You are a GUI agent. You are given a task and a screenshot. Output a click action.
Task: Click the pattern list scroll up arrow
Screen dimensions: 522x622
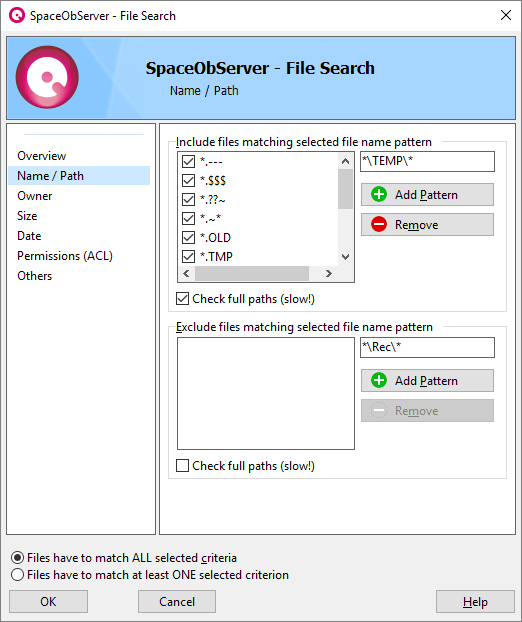point(345,161)
